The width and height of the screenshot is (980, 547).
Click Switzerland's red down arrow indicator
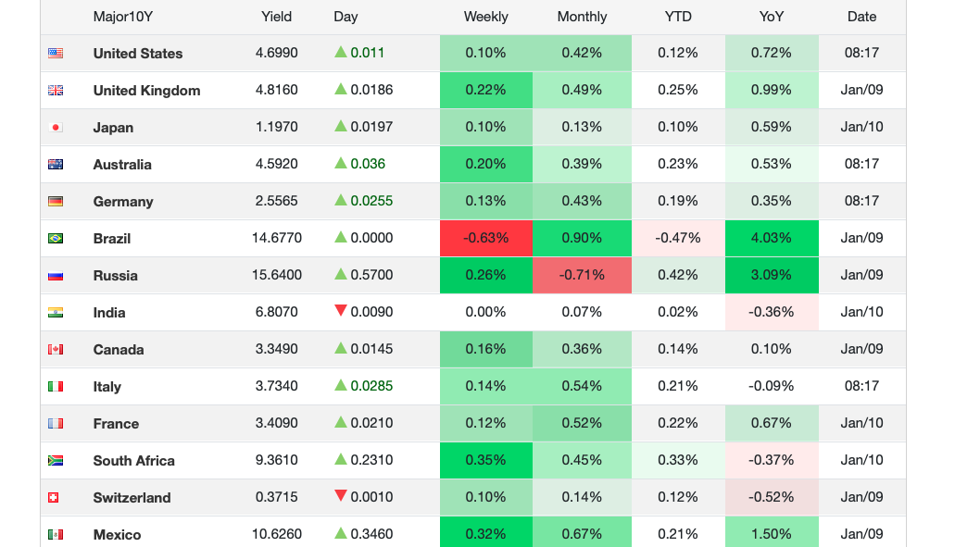[341, 496]
